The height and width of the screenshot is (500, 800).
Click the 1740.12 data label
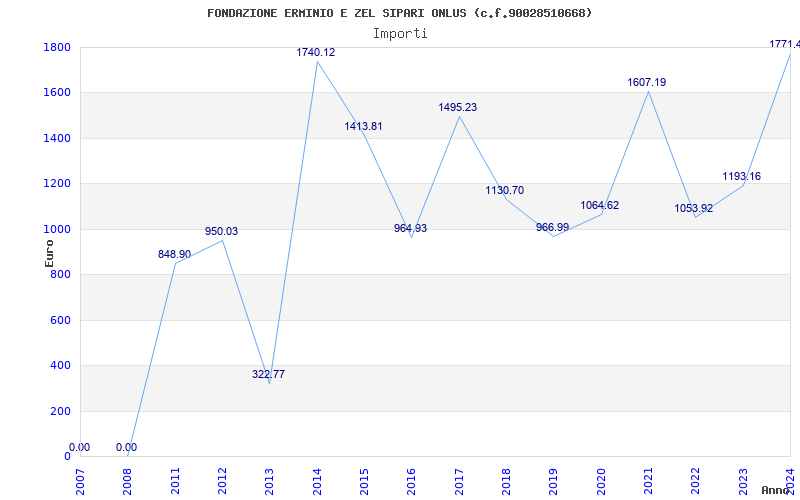click(x=316, y=52)
